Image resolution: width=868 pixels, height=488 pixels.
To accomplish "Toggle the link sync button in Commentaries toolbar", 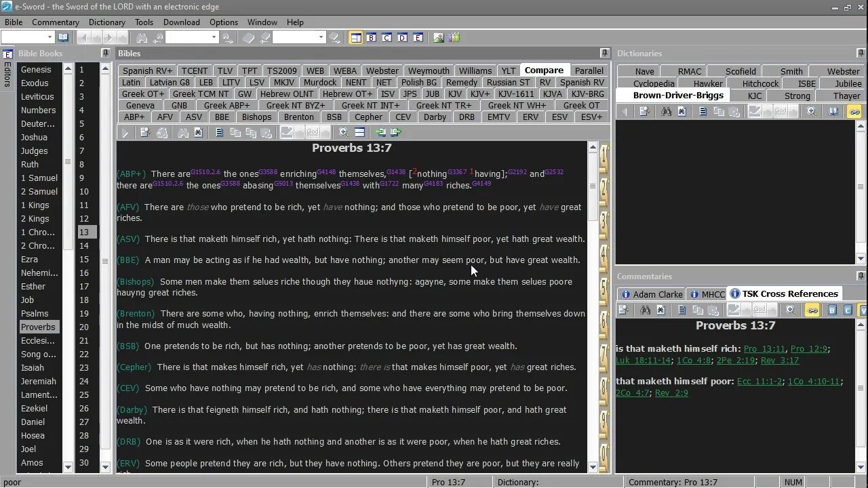I will coord(812,310).
